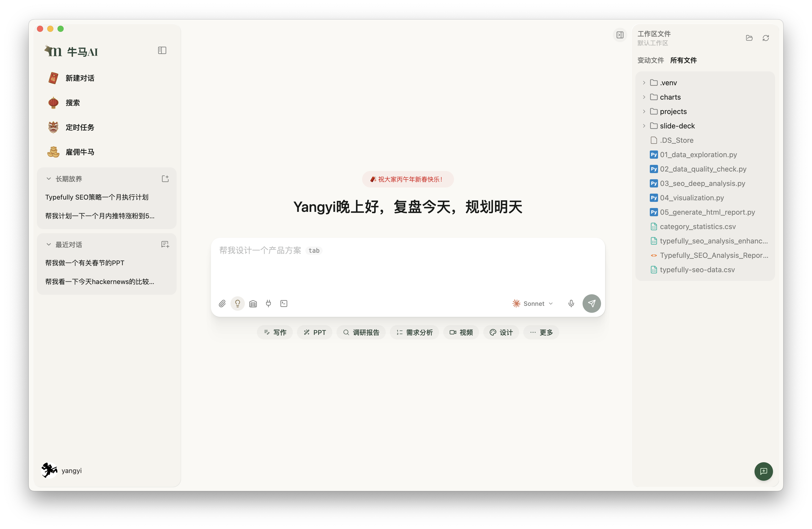Image resolution: width=812 pixels, height=529 pixels.
Task: Click the plug connector icon
Action: 268,304
